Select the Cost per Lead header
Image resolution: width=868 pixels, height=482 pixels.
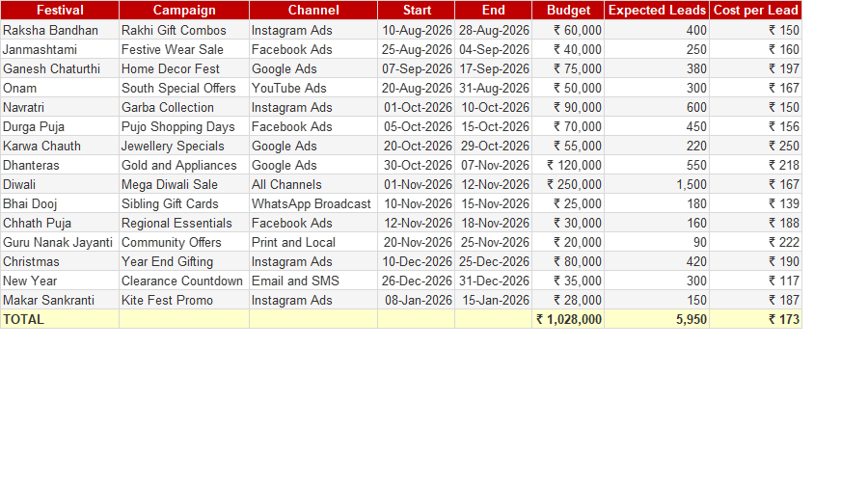(755, 10)
